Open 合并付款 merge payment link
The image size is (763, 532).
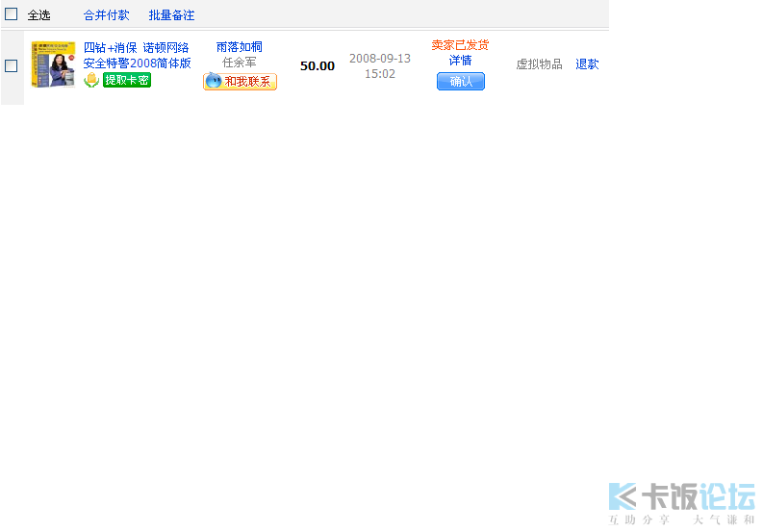coord(106,15)
